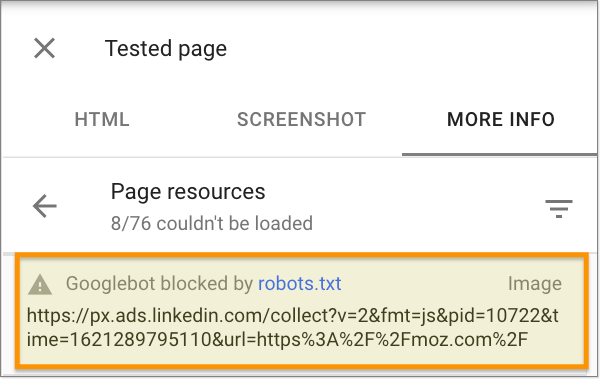The height and width of the screenshot is (379, 600).
Task: Click the underline beneath MORE INFO
Action: coord(499,154)
